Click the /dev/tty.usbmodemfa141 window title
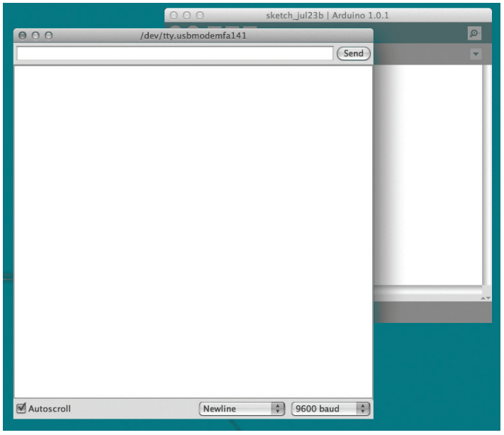Viewport: 504px width, 435px height. (194, 35)
